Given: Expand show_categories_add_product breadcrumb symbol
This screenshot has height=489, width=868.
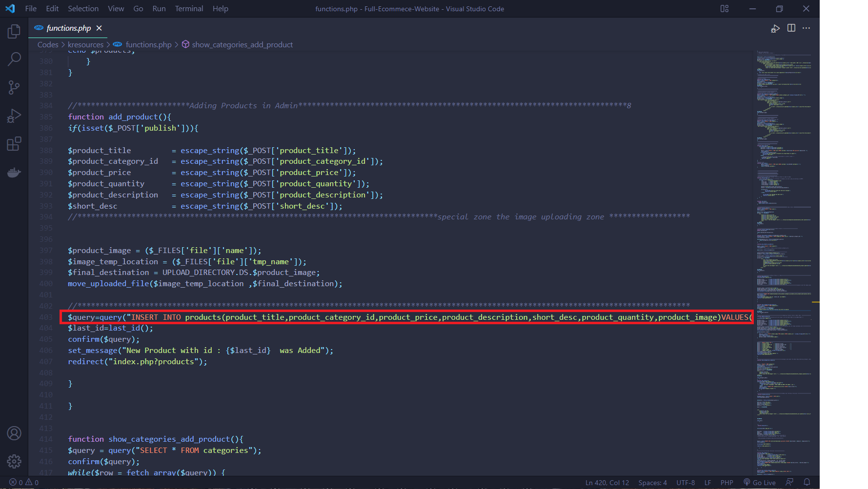Looking at the screenshot, I should click(x=237, y=44).
